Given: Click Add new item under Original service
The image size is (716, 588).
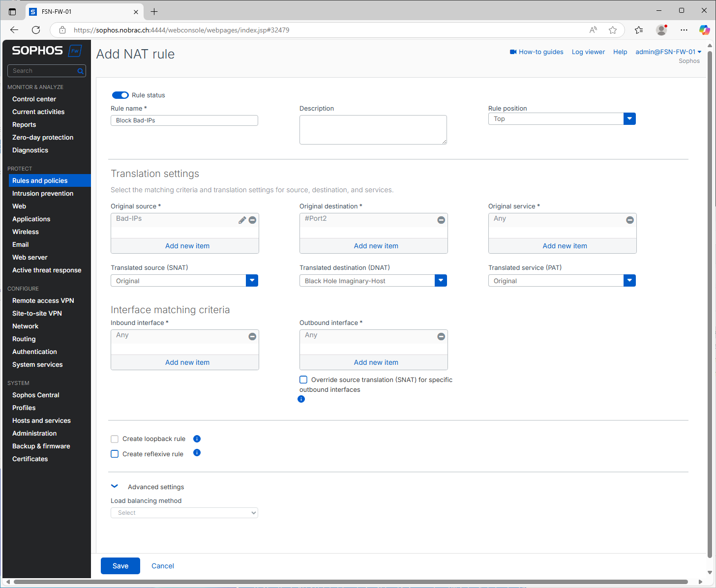Looking at the screenshot, I should point(565,246).
